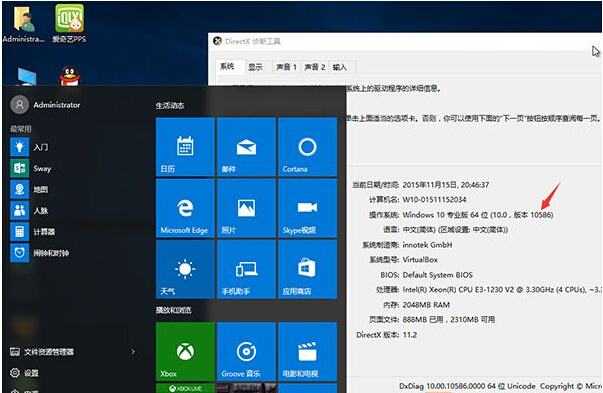Open the Calendar (日历) tile
603x393 pixels.
click(x=185, y=147)
